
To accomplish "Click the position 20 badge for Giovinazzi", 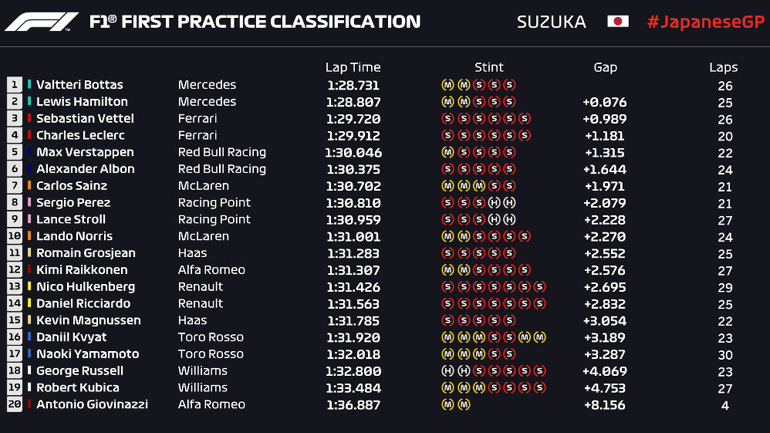I will (x=15, y=405).
